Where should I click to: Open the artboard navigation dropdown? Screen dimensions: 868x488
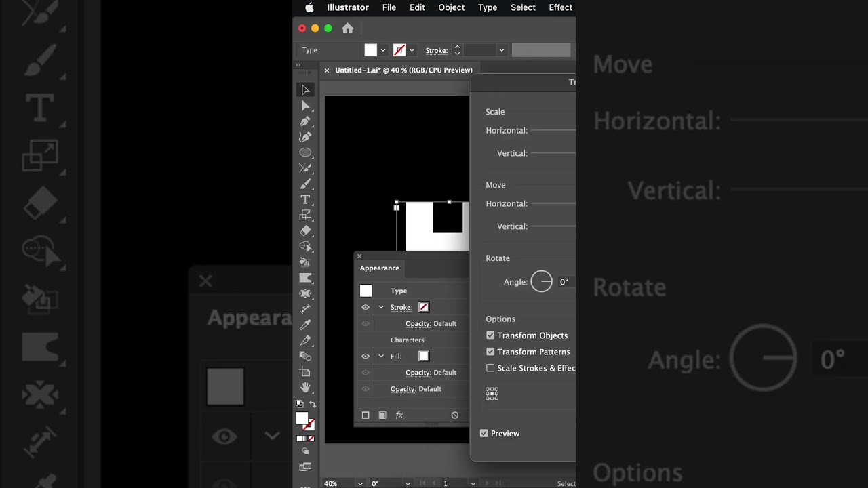click(473, 483)
